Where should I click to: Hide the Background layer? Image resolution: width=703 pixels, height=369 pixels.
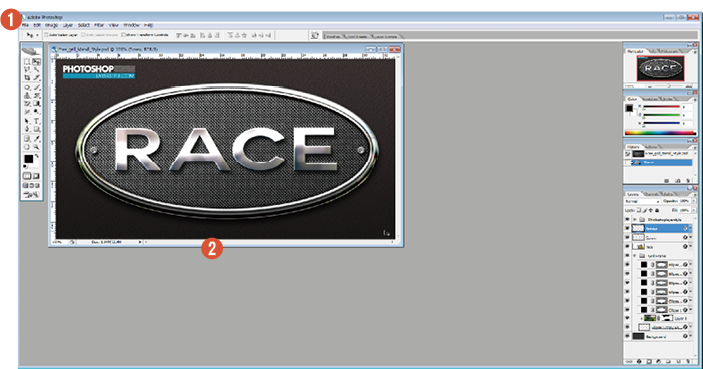click(x=627, y=336)
